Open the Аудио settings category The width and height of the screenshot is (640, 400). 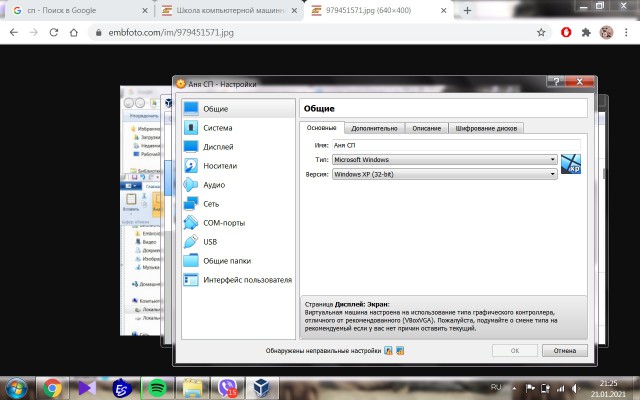238,185
